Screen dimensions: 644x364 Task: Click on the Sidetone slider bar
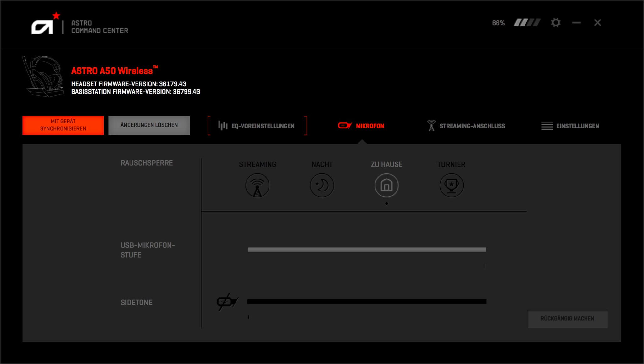point(367,302)
